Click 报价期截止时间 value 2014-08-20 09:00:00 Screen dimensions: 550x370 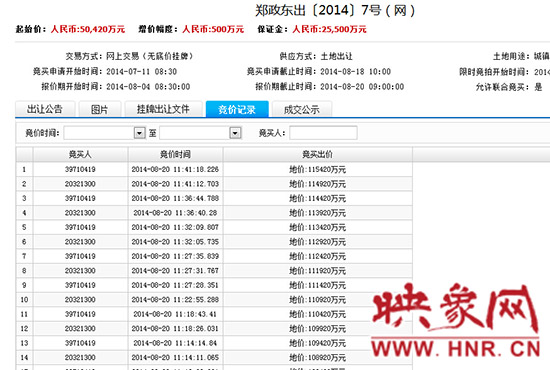(x=362, y=87)
